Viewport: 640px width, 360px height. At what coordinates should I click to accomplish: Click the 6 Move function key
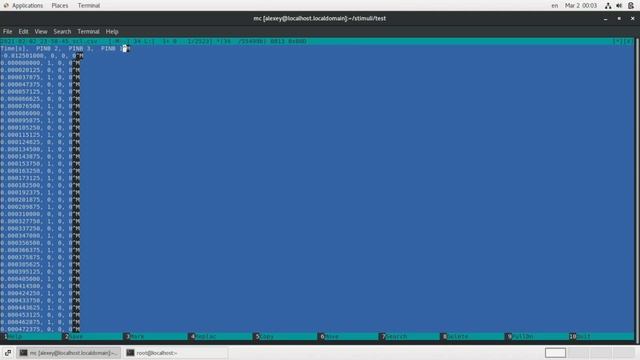tap(349, 336)
